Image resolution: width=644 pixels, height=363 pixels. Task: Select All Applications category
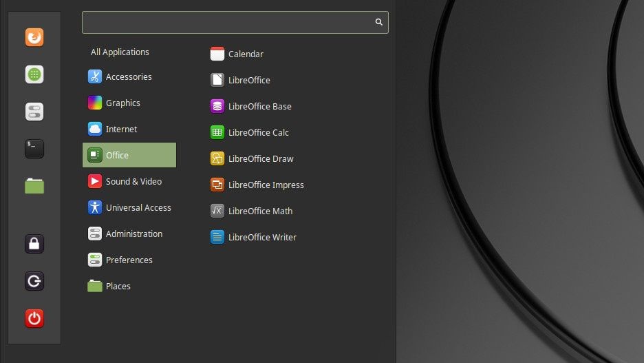coord(120,52)
